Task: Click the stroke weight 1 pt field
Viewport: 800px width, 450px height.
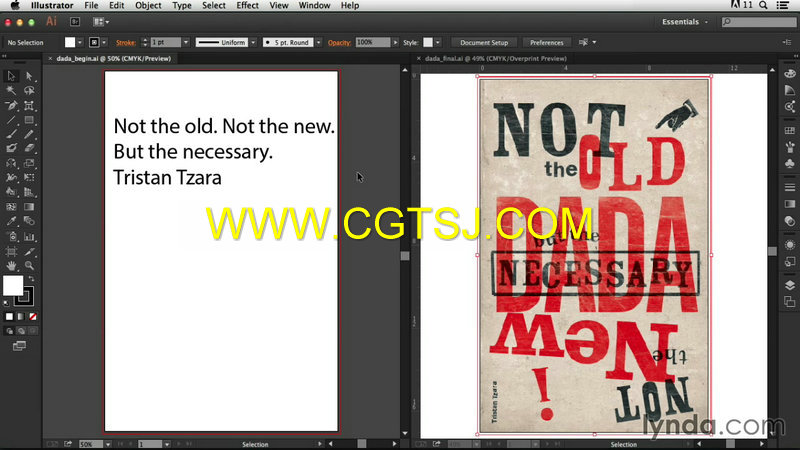Action: tap(166, 42)
